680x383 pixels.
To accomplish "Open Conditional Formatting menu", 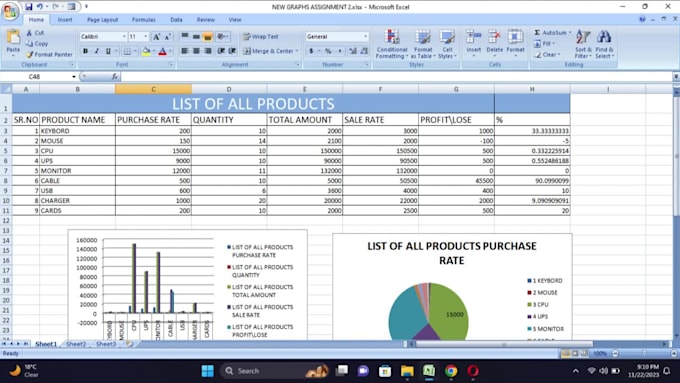I will click(392, 44).
